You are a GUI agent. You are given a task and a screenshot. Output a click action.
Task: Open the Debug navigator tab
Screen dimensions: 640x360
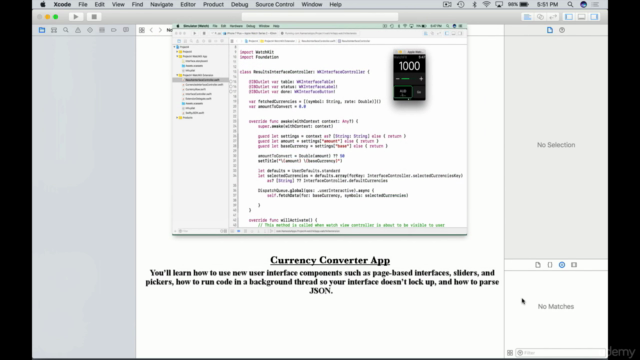pos(102,30)
